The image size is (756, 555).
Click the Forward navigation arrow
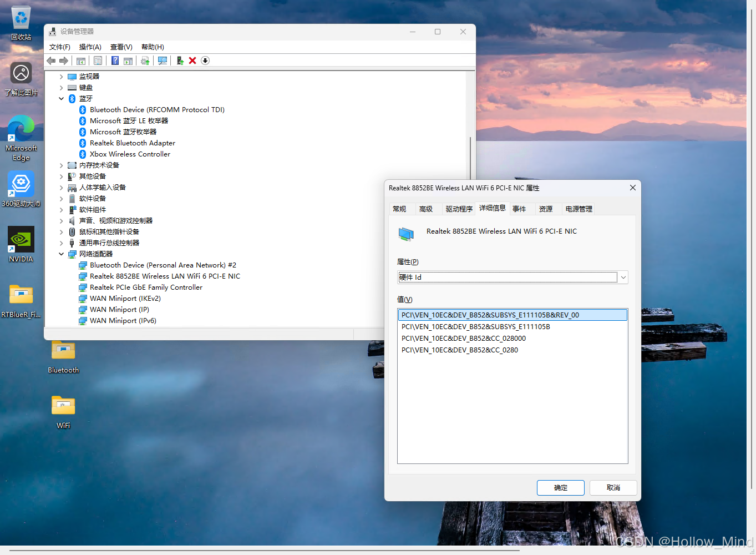tap(63, 60)
